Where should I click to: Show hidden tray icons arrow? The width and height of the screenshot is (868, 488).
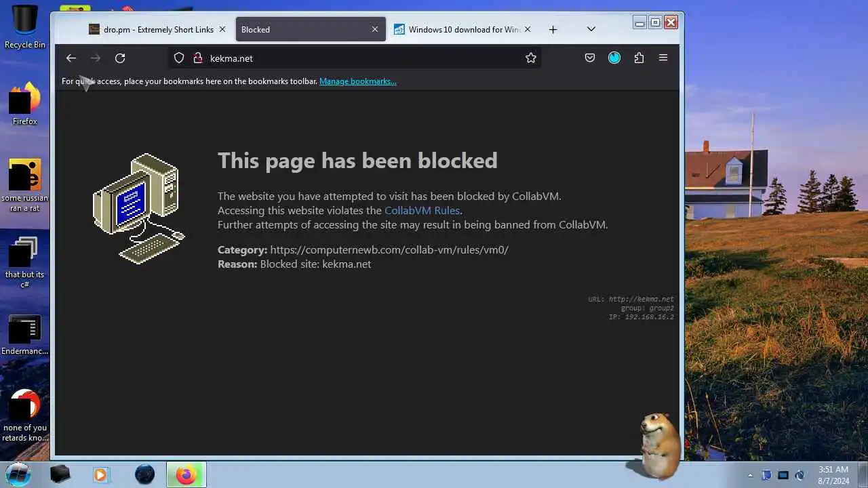click(750, 475)
